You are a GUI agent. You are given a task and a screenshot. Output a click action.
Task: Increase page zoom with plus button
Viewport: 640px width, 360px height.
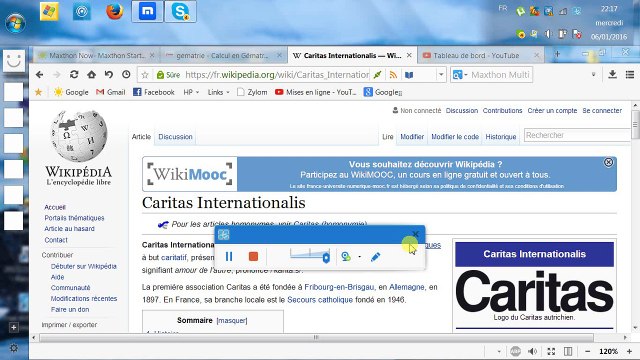click(629, 351)
